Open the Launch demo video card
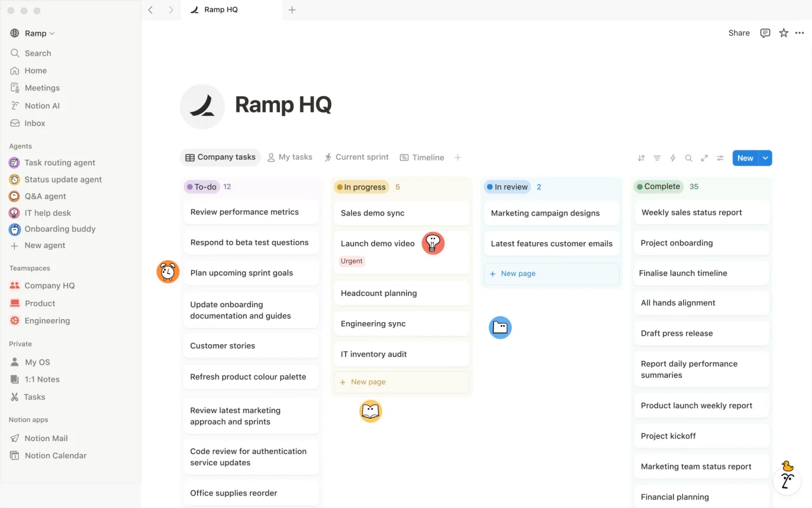 tap(402, 252)
